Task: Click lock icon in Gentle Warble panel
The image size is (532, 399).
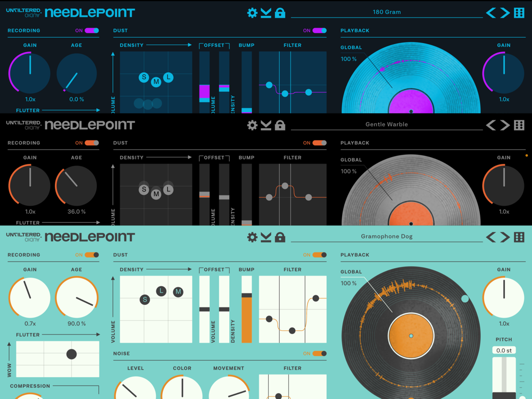Action: coord(280,125)
